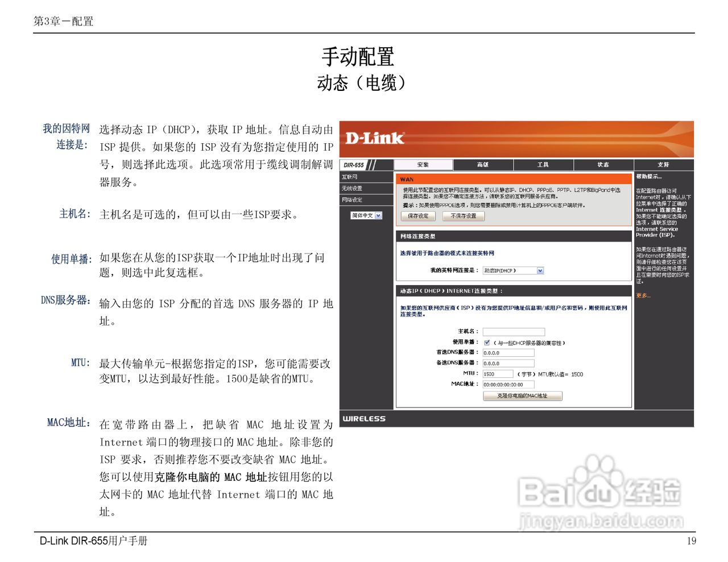This screenshot has height=562, width=728.
Task: Click the 更多... link in the help panel
Action: [643, 295]
